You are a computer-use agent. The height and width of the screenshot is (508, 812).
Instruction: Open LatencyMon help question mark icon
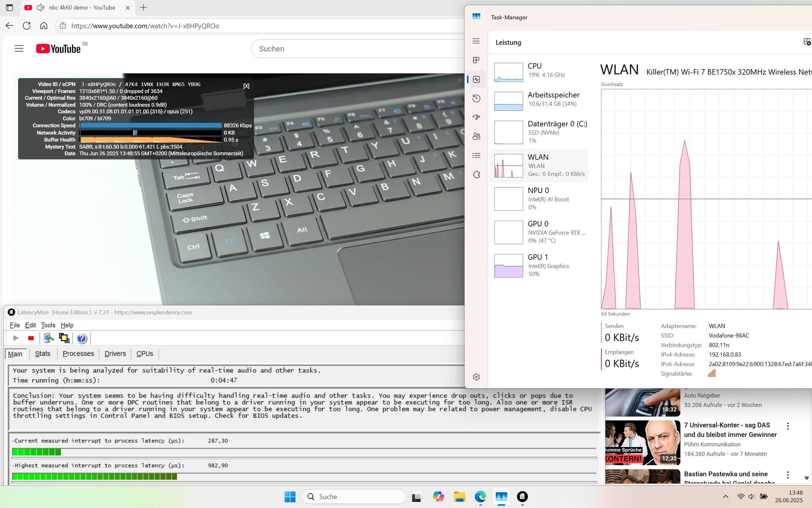[82, 338]
